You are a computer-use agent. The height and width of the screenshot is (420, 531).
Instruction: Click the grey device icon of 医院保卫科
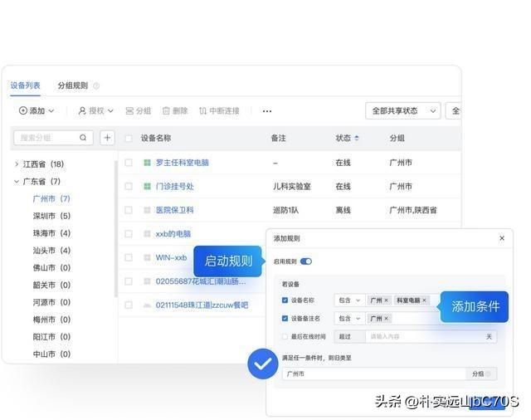[x=147, y=210]
